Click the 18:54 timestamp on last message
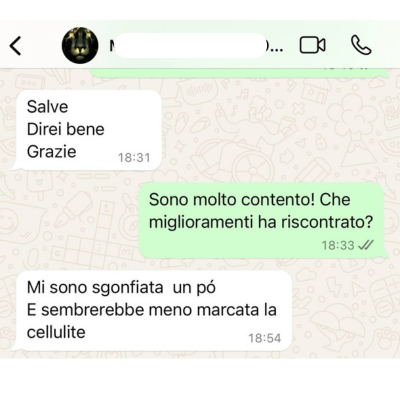400x400 pixels. pos(265,338)
